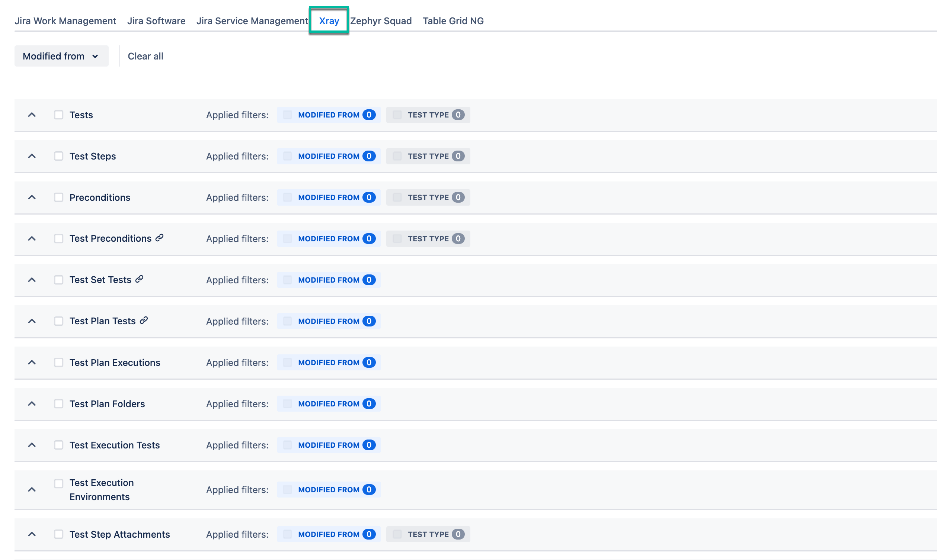This screenshot has width=937, height=560.
Task: Click link icon beside Test Plan Tests
Action: point(144,321)
